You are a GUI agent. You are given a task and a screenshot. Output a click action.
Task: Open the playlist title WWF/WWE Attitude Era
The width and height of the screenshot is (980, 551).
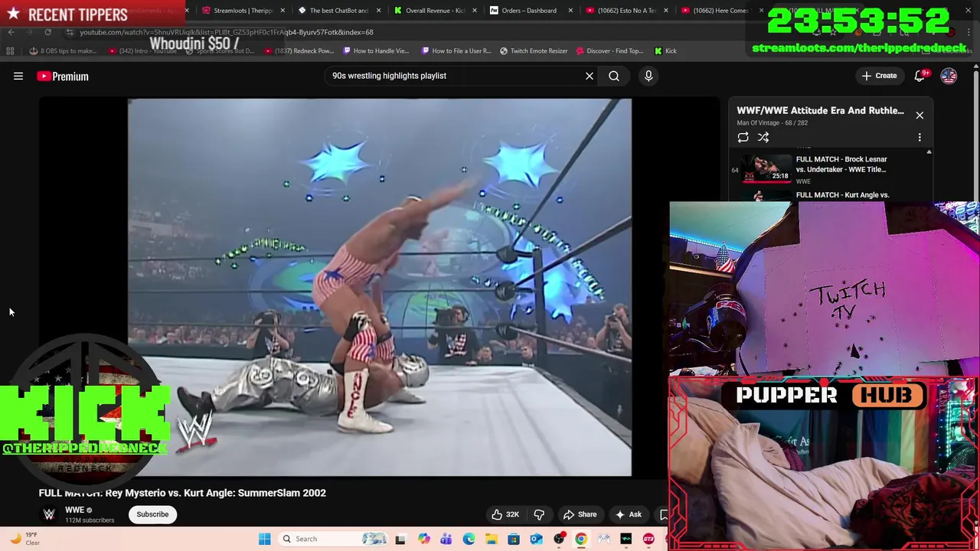[820, 110]
